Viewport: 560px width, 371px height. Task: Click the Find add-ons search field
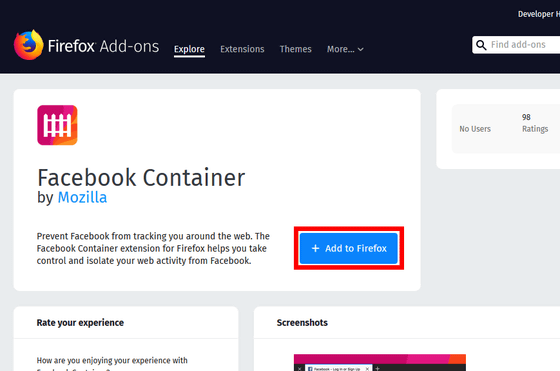516,45
